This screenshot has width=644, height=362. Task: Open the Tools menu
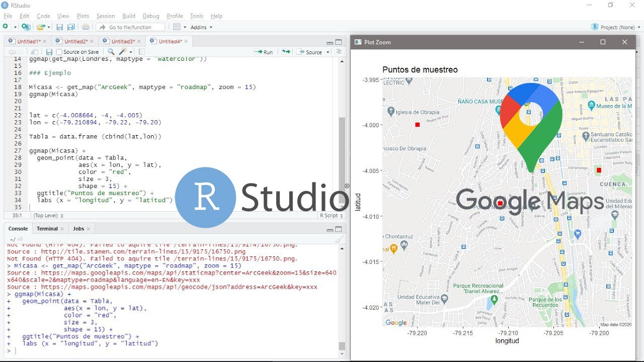pyautogui.click(x=196, y=16)
